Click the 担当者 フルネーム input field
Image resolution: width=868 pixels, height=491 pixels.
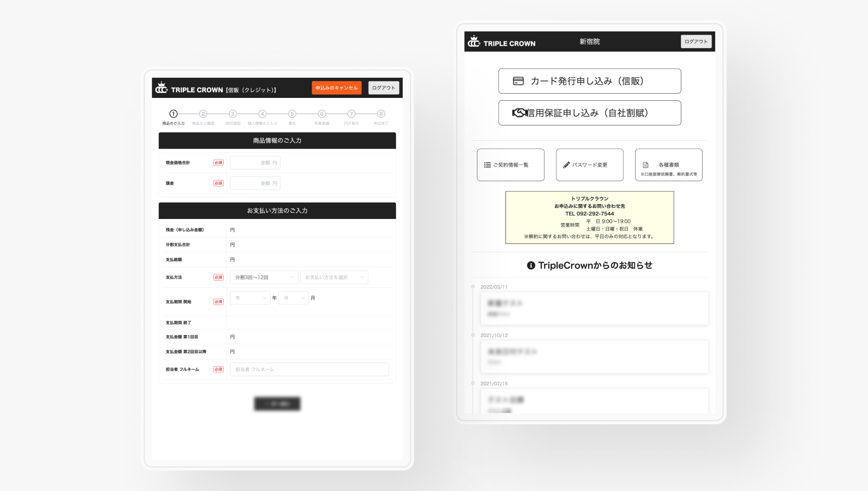309,369
